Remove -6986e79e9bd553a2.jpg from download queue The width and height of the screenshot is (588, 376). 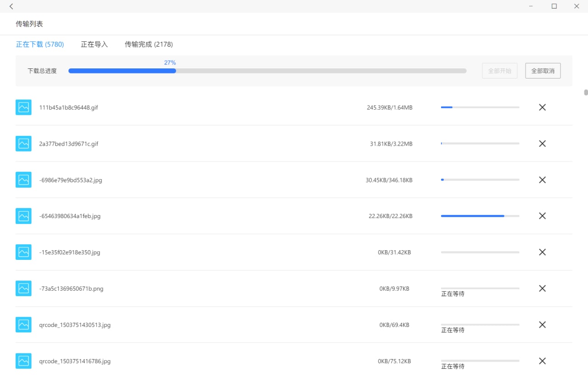pyautogui.click(x=542, y=180)
